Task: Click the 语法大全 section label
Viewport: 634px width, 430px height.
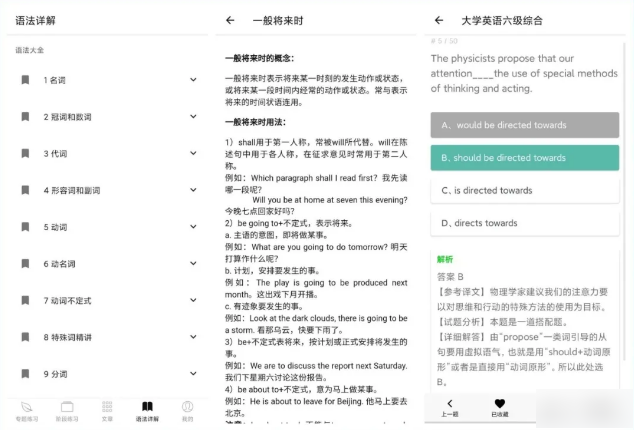Action: [30, 50]
